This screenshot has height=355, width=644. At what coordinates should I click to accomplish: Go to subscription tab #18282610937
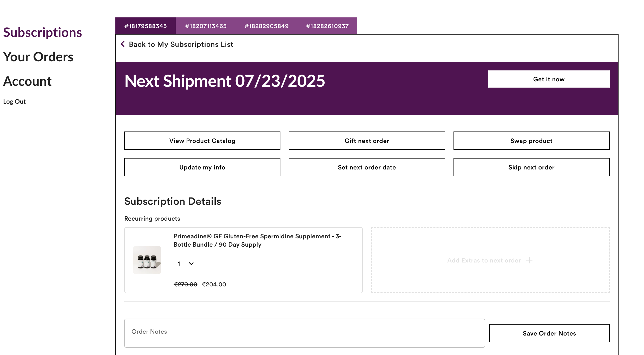click(327, 26)
